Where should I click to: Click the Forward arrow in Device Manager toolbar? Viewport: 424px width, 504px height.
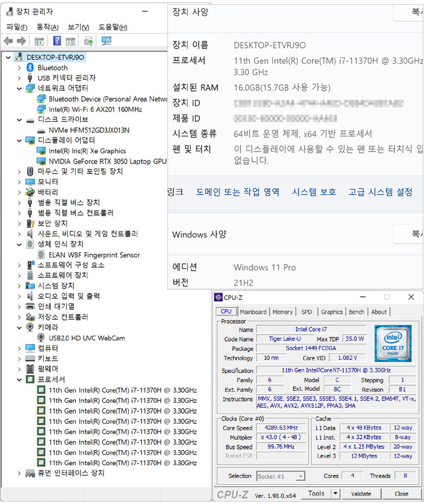coord(21,41)
